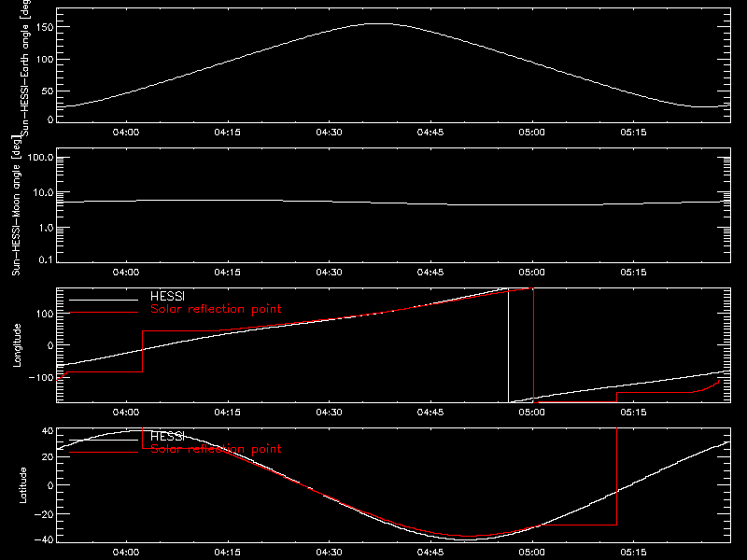The height and width of the screenshot is (560, 747).
Task: Click 04:45 under the Longitude plot
Action: (430, 412)
